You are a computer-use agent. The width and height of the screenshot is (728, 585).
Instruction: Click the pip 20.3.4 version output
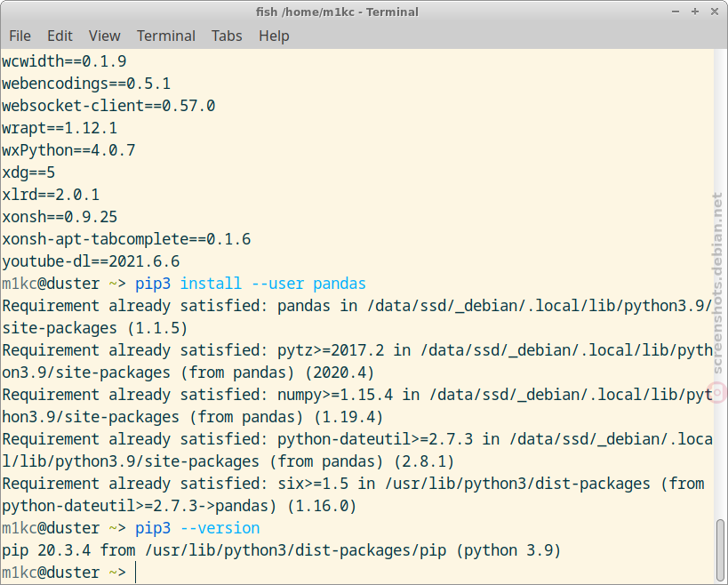(282, 550)
